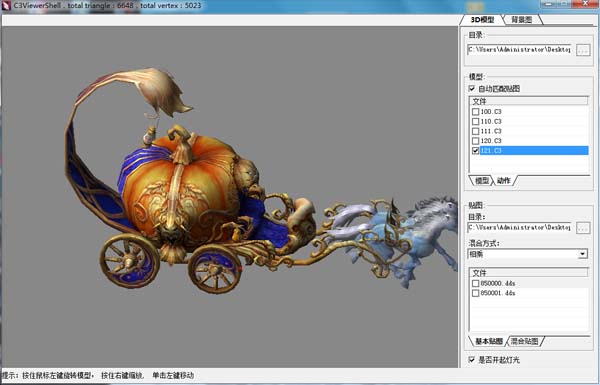
Task: Toggle the 自动匹配贴图 checkbox
Action: [x=472, y=89]
